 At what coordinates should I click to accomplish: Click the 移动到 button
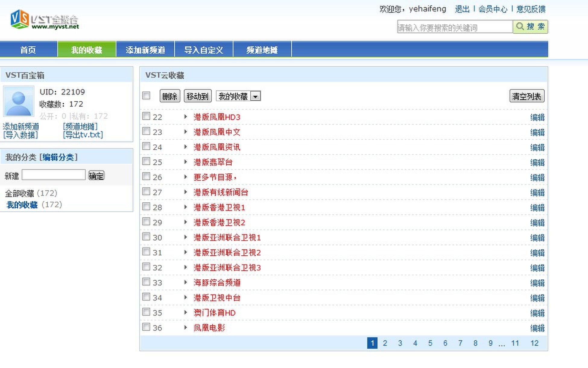[x=198, y=96]
